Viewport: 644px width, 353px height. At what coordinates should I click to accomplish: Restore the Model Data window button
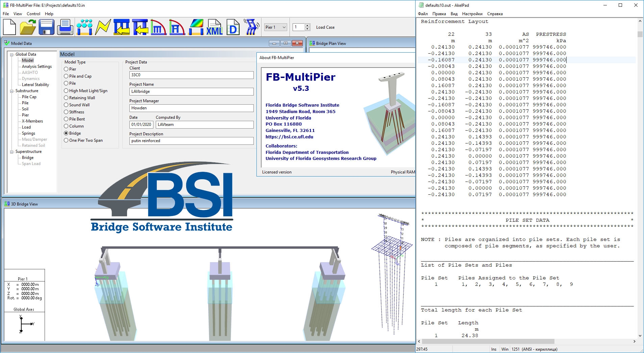(286, 43)
